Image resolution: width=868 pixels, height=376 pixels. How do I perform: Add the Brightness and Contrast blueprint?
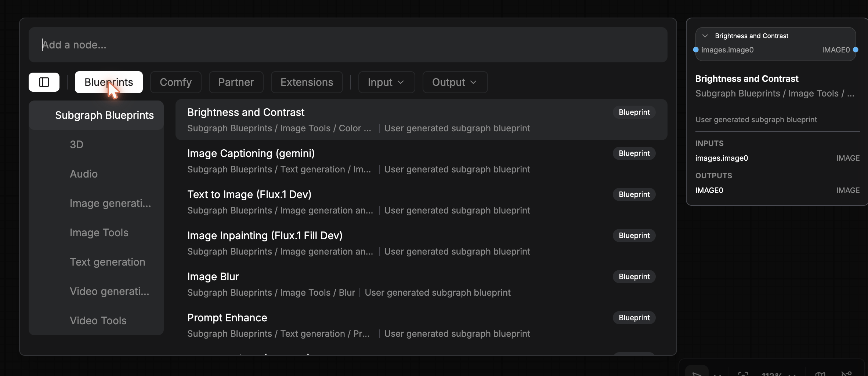[421, 120]
